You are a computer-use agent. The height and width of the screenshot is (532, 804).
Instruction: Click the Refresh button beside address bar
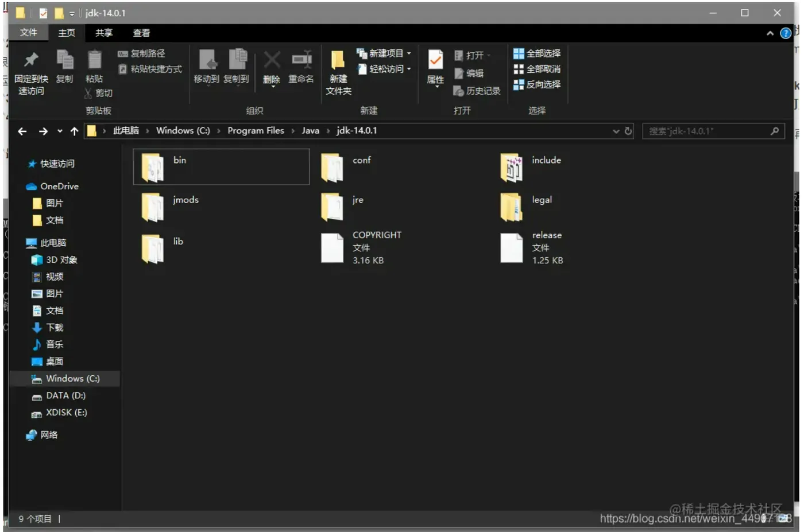click(x=628, y=131)
